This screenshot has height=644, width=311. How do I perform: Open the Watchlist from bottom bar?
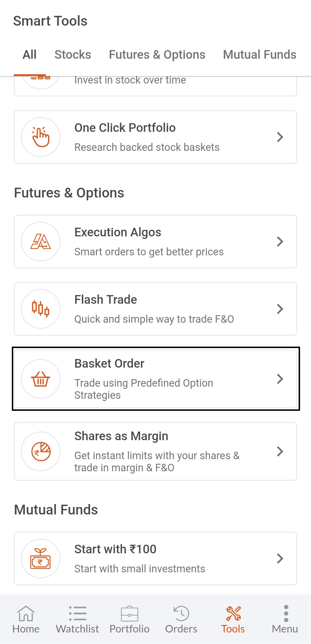(77, 620)
